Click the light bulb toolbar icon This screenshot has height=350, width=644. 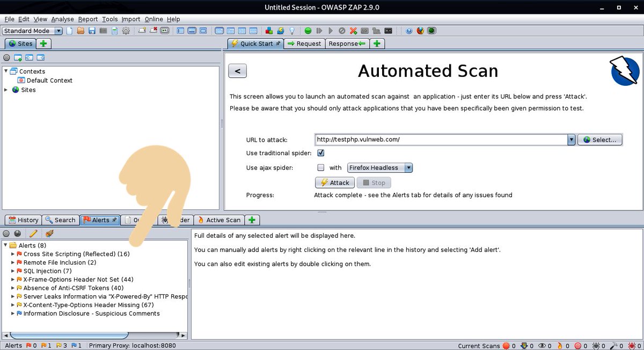[292, 31]
